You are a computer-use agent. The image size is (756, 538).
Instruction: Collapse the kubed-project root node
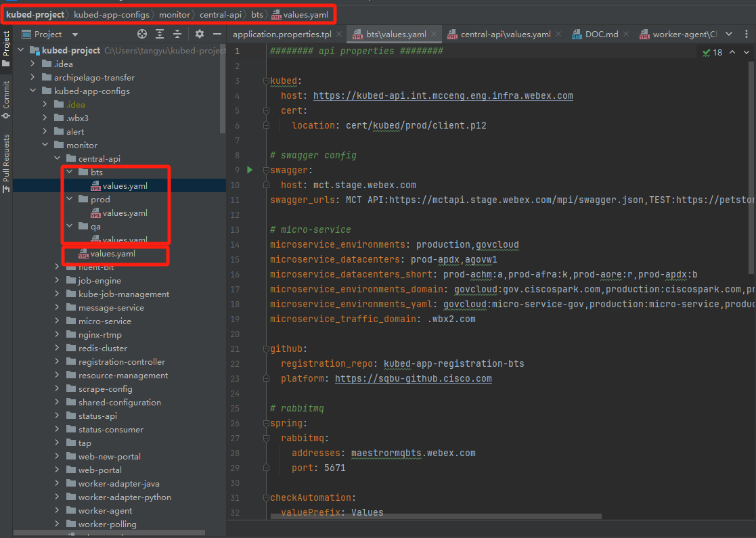[21, 50]
